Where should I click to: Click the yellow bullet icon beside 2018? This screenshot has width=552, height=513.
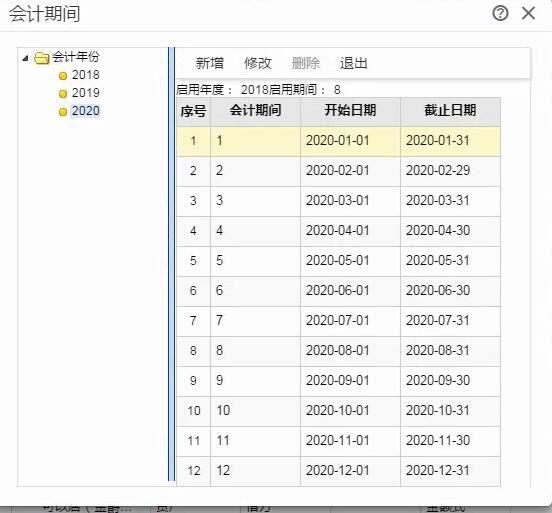click(x=63, y=76)
